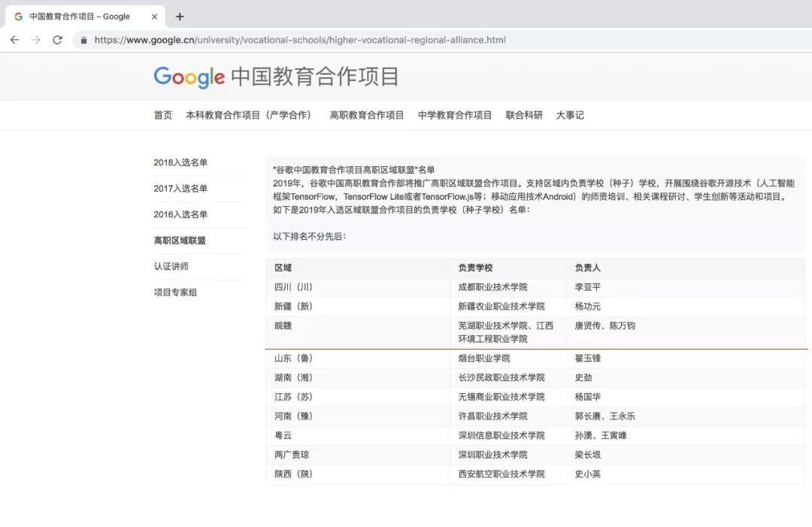Click the browser back arrow
The width and height of the screenshot is (812, 527).
14,40
